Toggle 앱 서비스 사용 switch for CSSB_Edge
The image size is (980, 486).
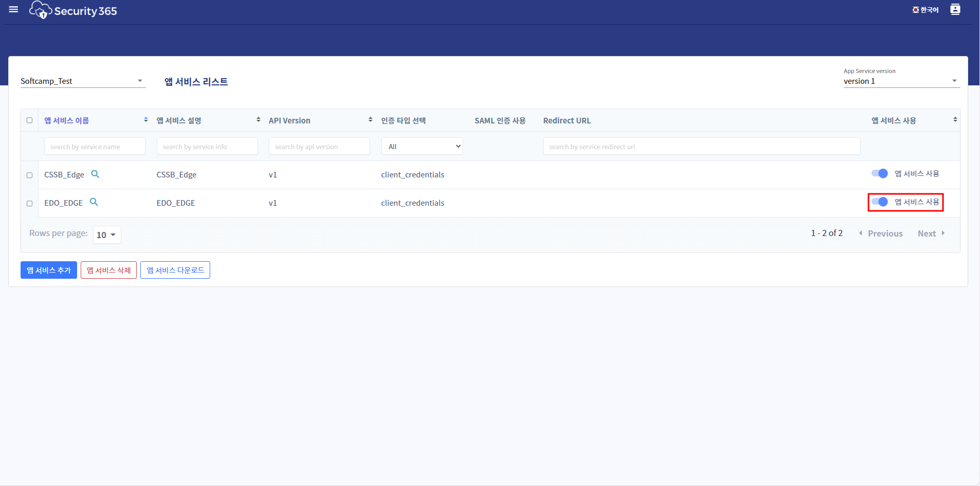click(x=879, y=174)
